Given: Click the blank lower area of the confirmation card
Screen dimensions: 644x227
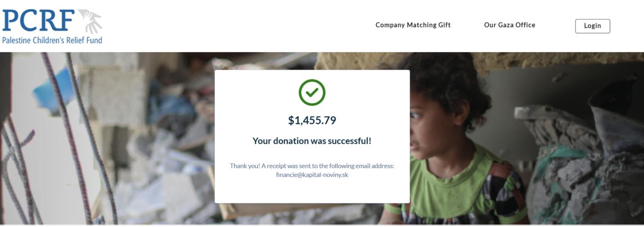Looking at the screenshot, I should click(x=312, y=191).
